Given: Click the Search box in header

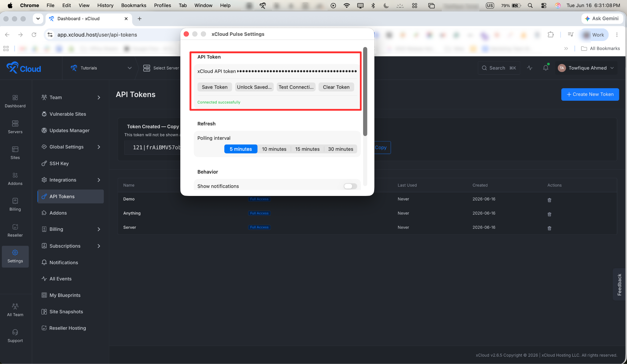Looking at the screenshot, I should click(499, 68).
